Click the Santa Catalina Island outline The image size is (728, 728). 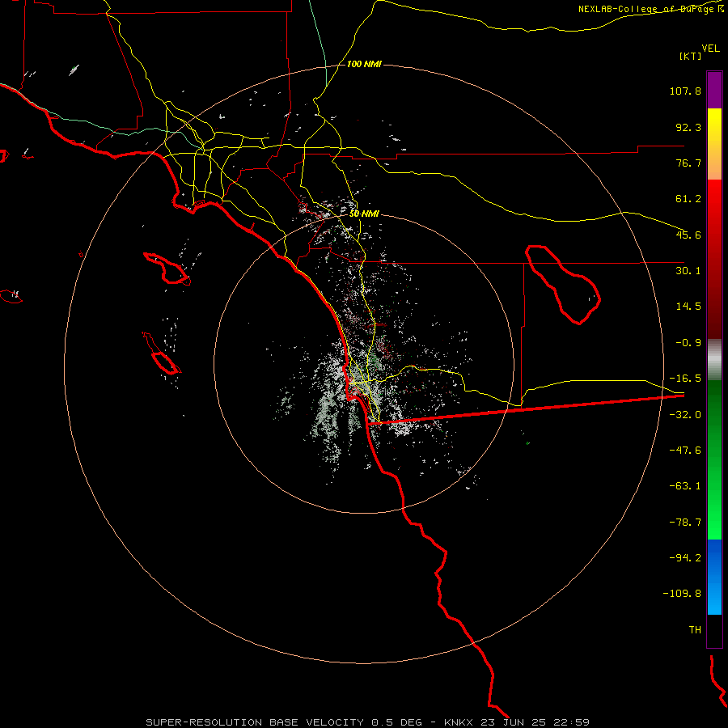click(167, 269)
